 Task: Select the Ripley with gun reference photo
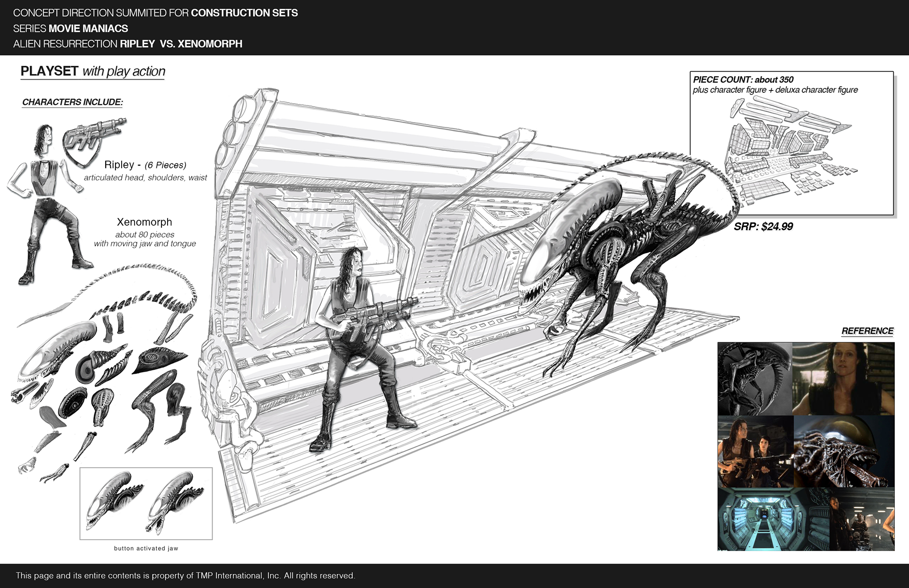[755, 452]
